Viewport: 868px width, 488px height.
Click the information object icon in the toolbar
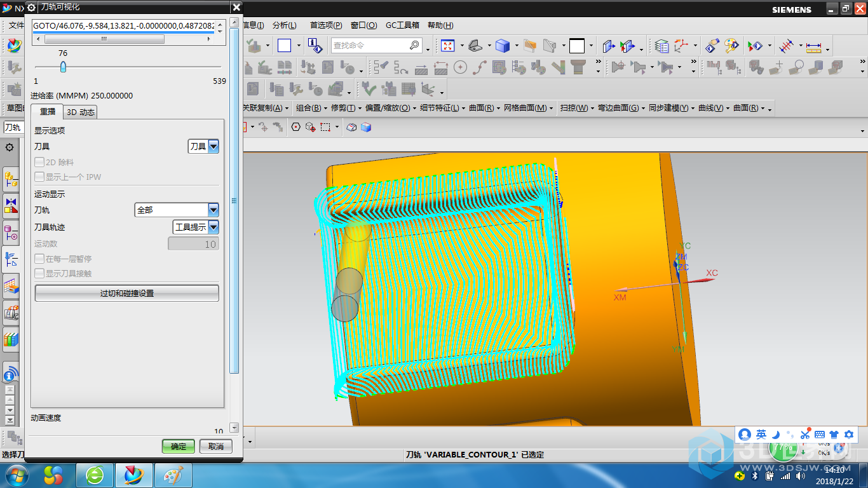(x=315, y=45)
